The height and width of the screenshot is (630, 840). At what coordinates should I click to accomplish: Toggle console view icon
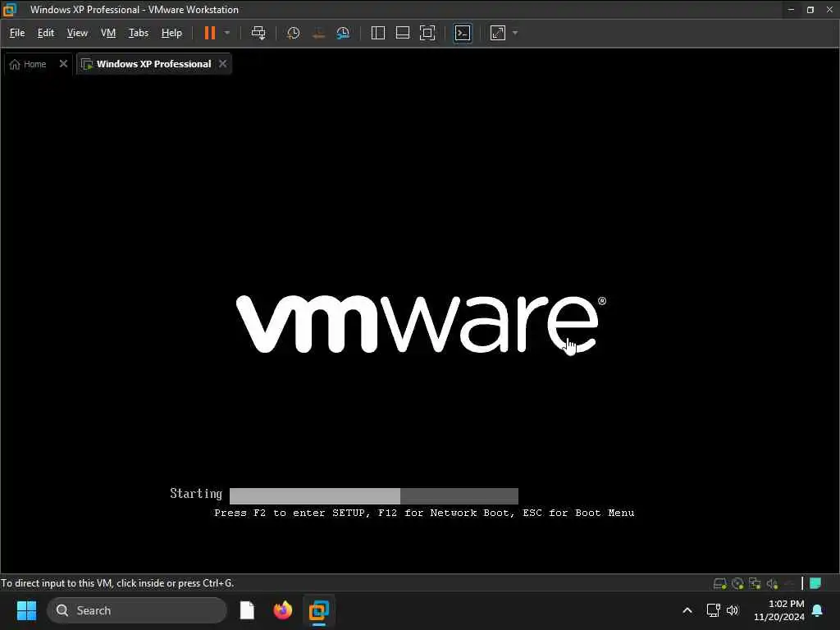click(x=463, y=33)
